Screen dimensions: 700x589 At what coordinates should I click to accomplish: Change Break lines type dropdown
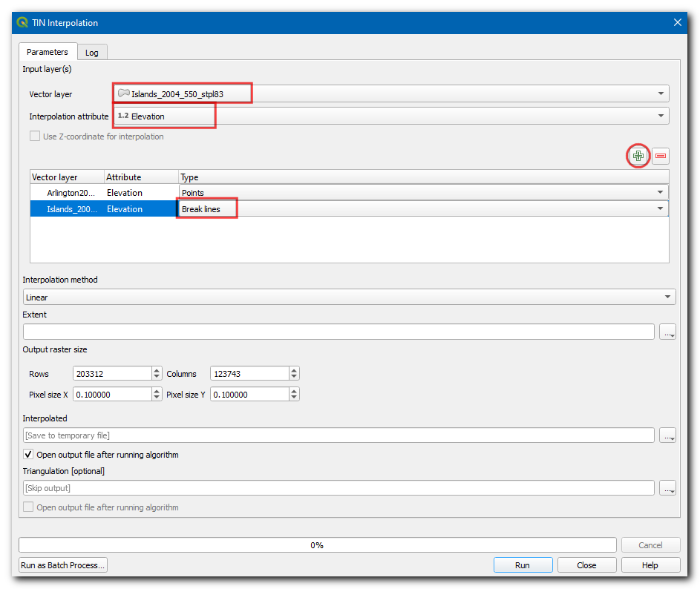423,209
